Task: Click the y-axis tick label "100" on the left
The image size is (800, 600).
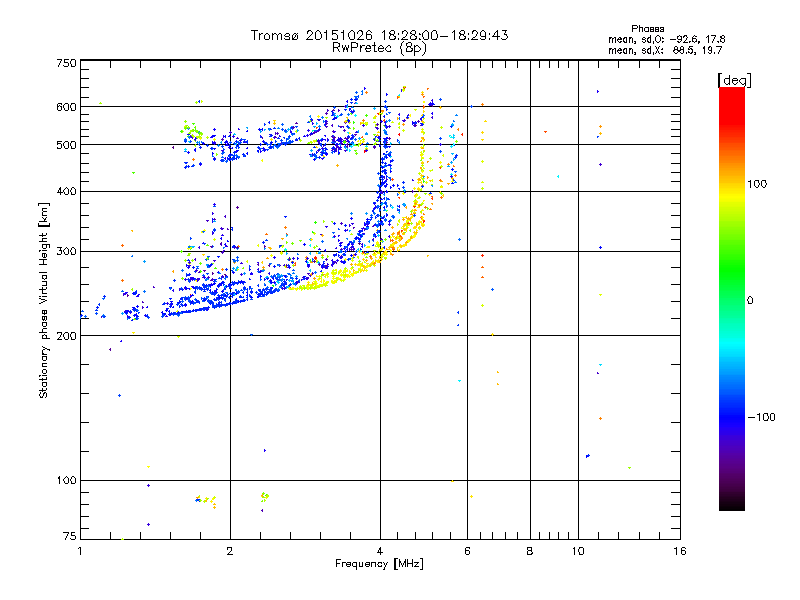Action: click(x=67, y=481)
